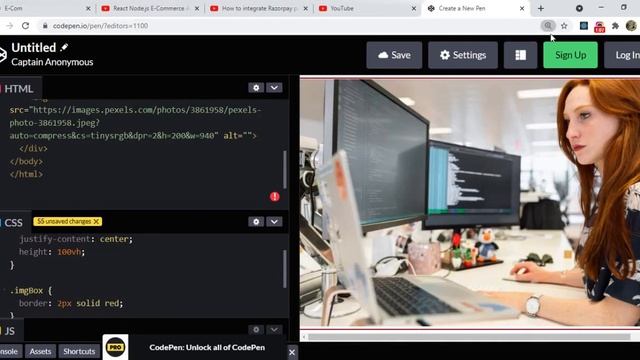Click the JS panel title
The height and width of the screenshot is (360, 640).
pos(10,331)
